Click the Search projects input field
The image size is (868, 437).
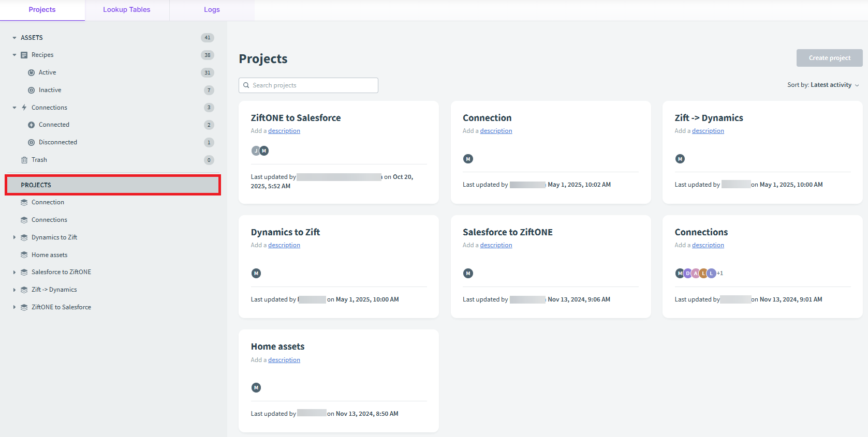(308, 85)
